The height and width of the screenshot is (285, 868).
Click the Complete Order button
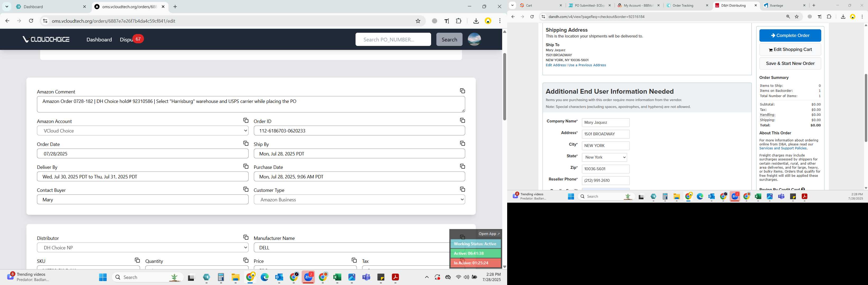[x=790, y=35]
